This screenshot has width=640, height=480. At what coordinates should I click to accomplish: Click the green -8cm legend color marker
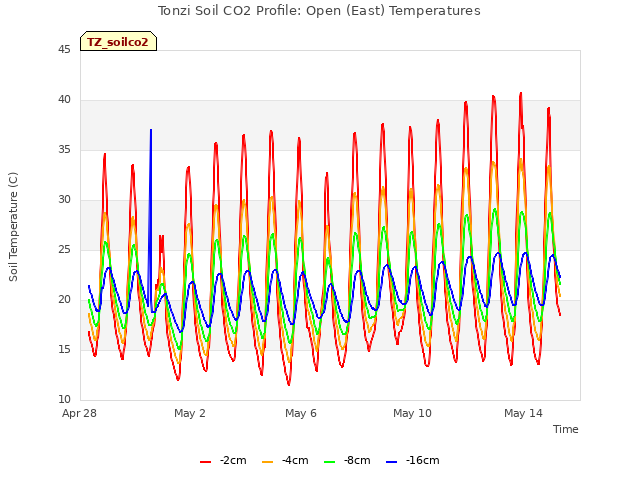click(x=329, y=462)
